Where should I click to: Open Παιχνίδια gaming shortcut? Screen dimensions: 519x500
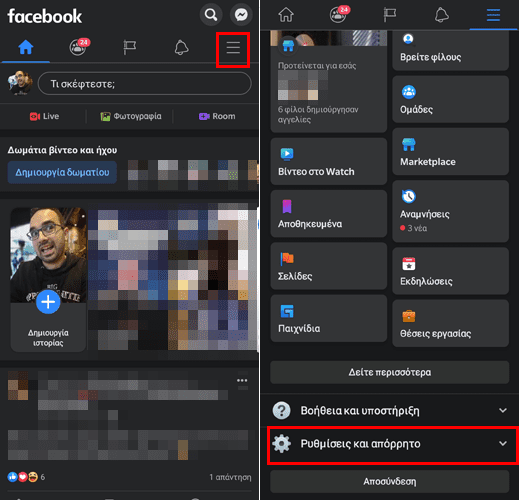329,319
